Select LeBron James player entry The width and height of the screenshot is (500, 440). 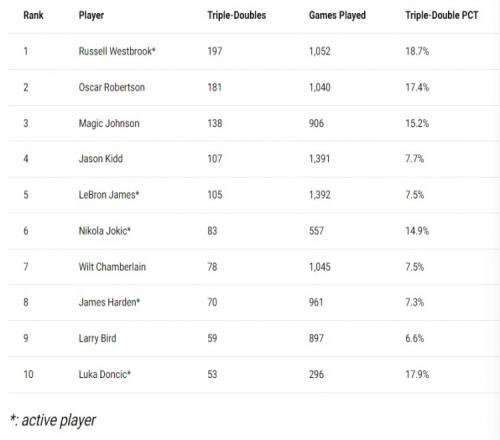[109, 195]
